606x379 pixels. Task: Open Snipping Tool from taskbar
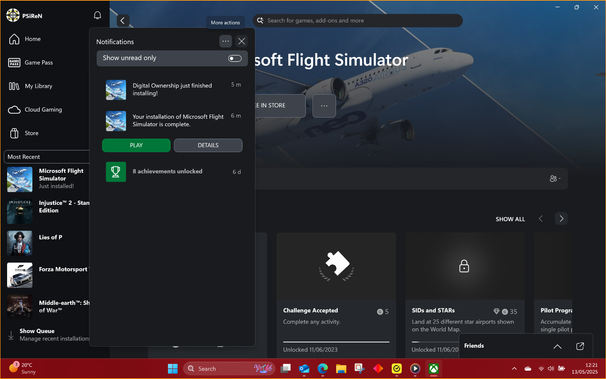[x=359, y=369]
